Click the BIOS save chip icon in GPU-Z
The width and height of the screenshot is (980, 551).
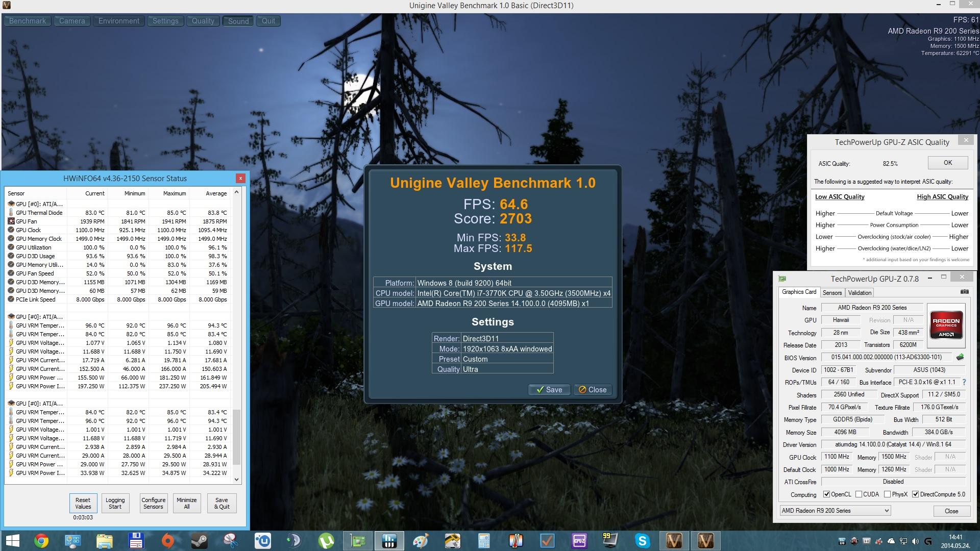click(x=960, y=357)
